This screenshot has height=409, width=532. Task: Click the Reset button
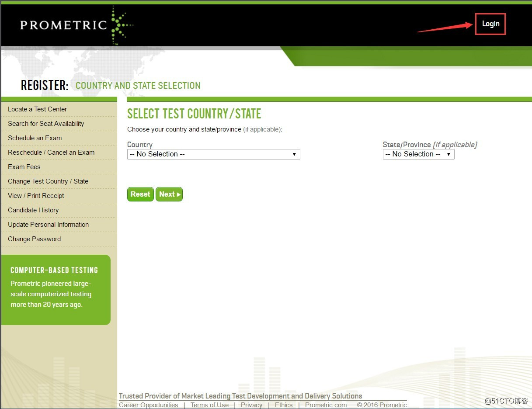[x=140, y=194]
